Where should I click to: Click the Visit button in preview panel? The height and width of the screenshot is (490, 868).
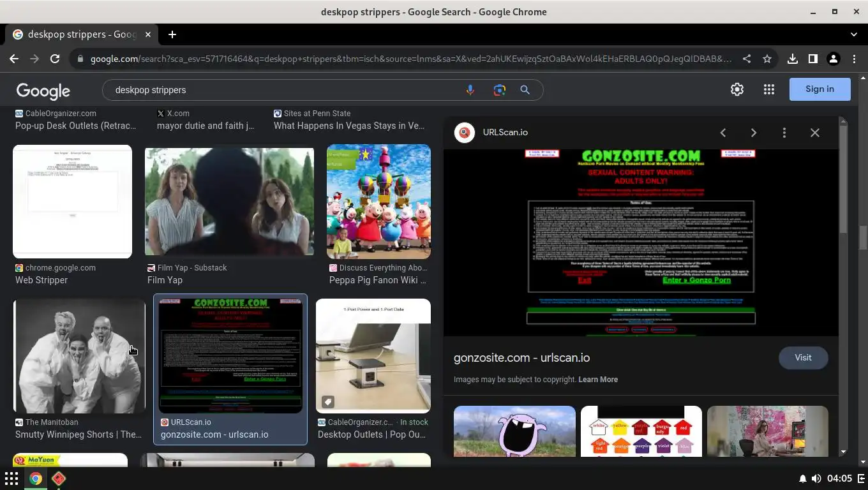803,358
